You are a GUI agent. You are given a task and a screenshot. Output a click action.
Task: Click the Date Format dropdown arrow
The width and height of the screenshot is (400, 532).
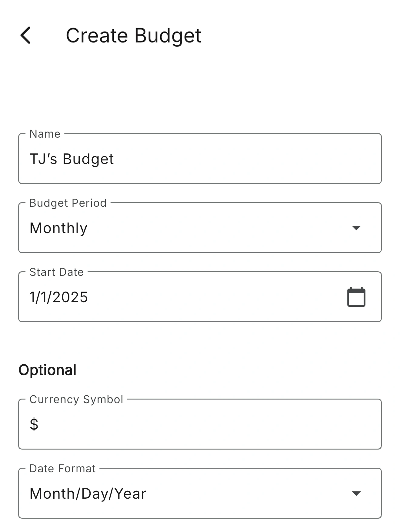[357, 493]
